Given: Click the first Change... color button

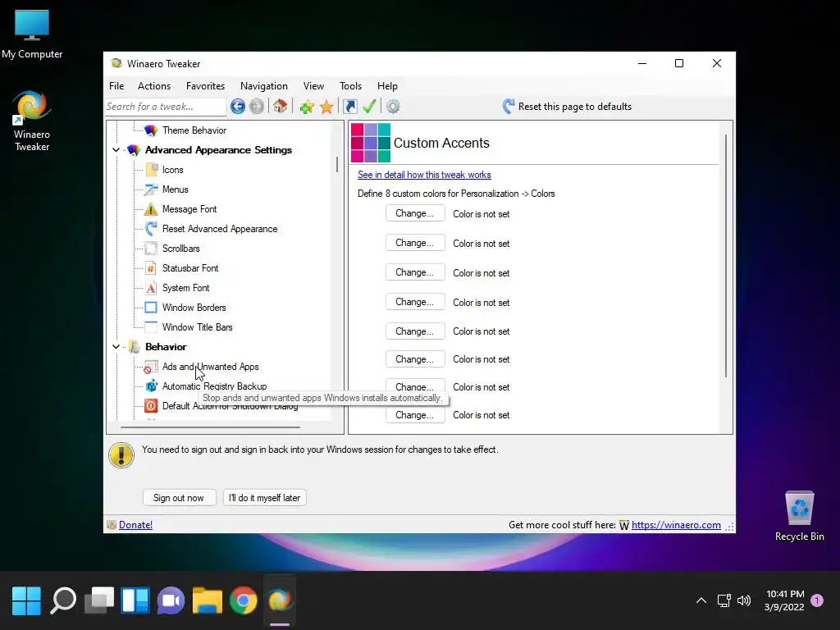Looking at the screenshot, I should tap(415, 213).
